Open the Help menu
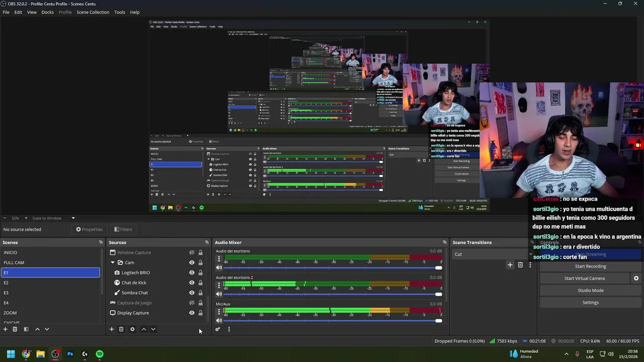Screen dimensions: 644x362 [x=135, y=12]
